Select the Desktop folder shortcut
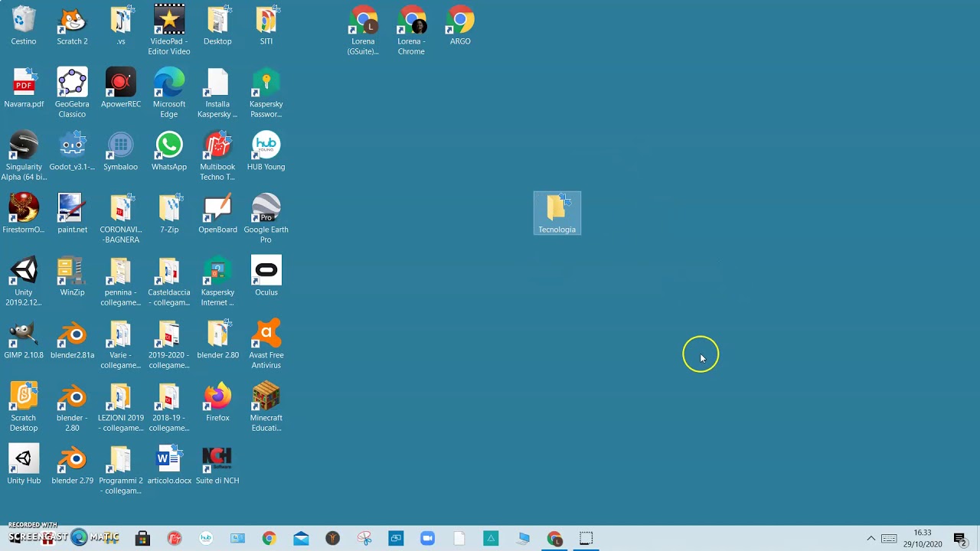The width and height of the screenshot is (980, 551). tap(217, 26)
